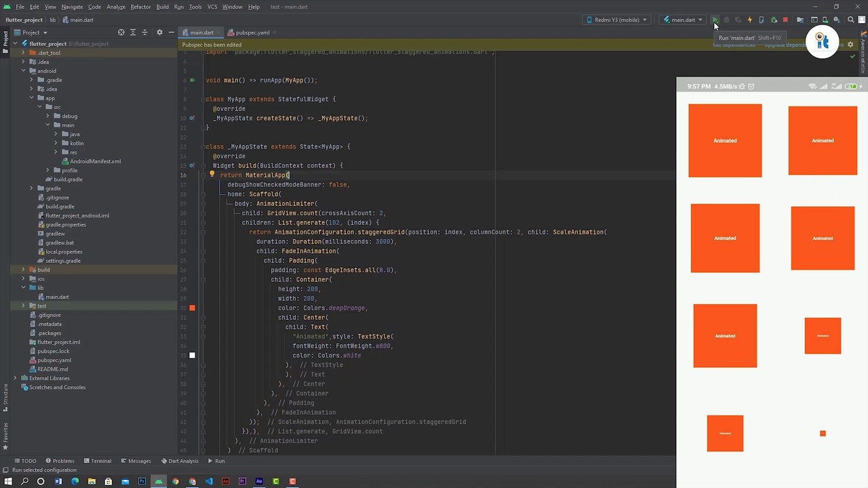The height and width of the screenshot is (488, 868).
Task: Expand External Libraries node
Action: click(16, 378)
